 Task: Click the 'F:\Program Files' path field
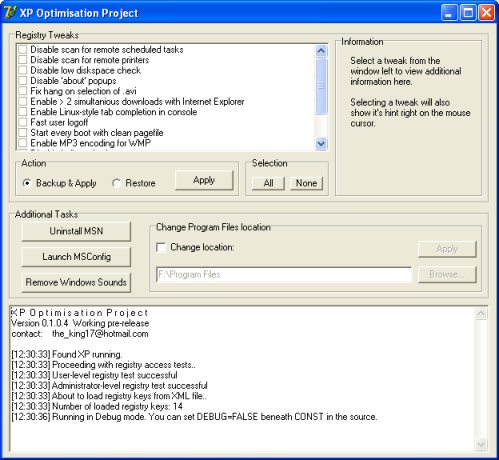pyautogui.click(x=284, y=275)
